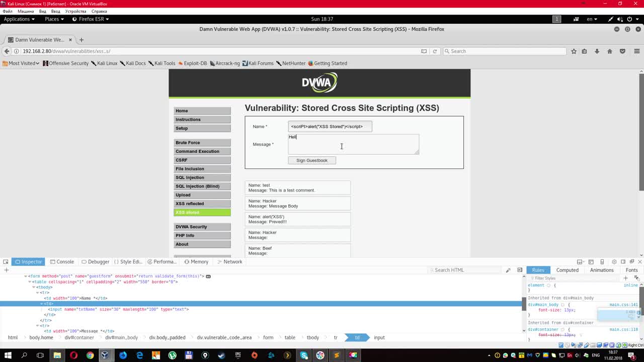Click the workspace 1 indicator in Kali top bar
Image resolution: width=644 pixels, height=362 pixels.
556,19
